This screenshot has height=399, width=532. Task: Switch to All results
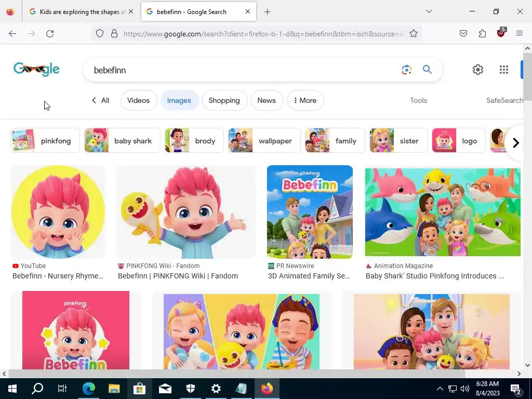click(101, 100)
